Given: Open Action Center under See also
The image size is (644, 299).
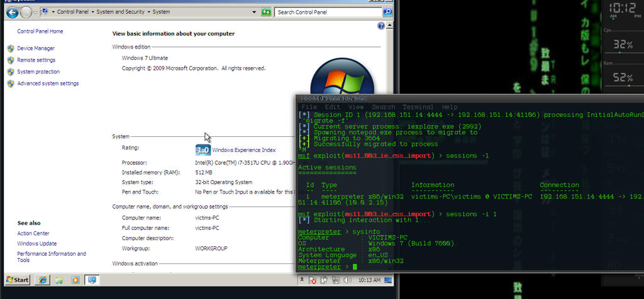Looking at the screenshot, I should tap(33, 234).
